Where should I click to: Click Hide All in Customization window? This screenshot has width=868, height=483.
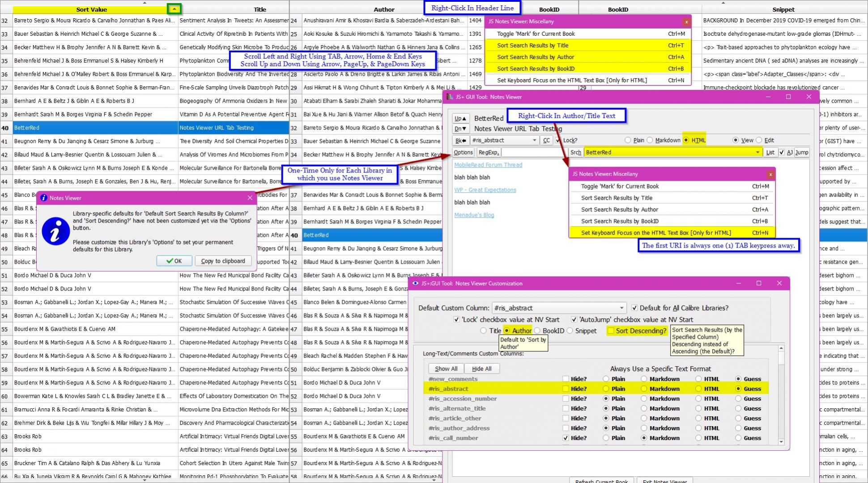coord(481,369)
